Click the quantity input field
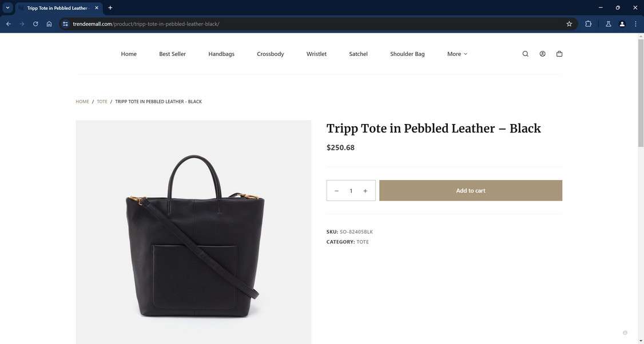Viewport: 644px width, 344px height. [x=351, y=191]
